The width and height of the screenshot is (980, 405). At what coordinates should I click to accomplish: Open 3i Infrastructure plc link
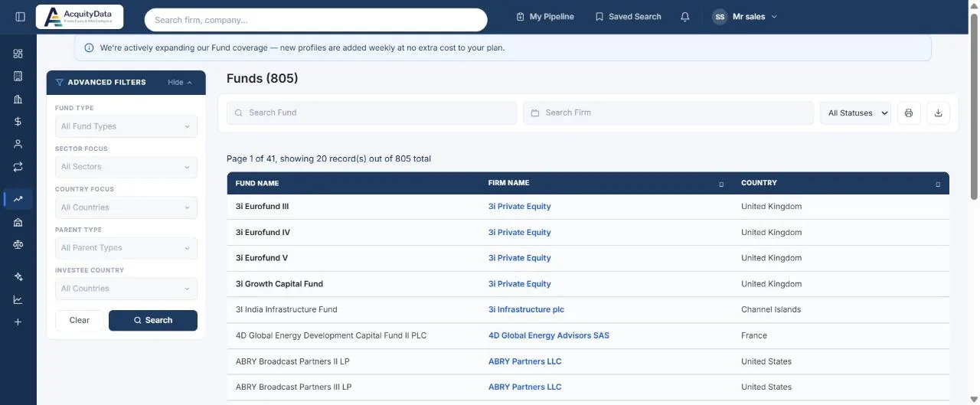tap(527, 310)
